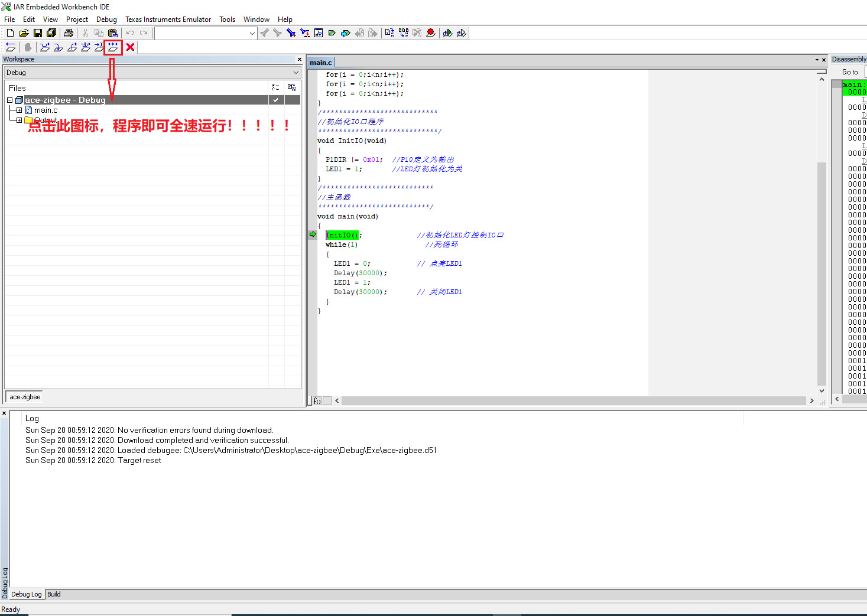Screen dimensions: 867x616
Task: Toggle breakpoint with the red circle icon
Action: [x=431, y=33]
